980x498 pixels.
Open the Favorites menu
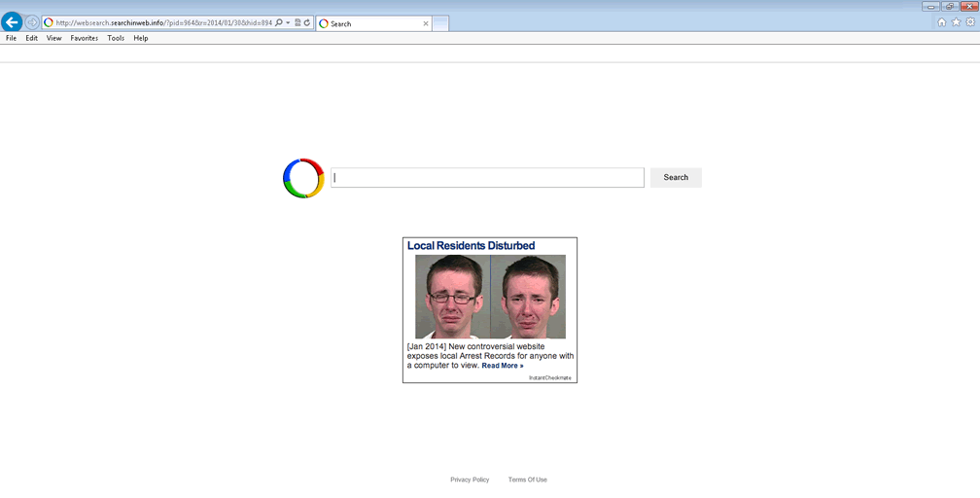(x=84, y=38)
